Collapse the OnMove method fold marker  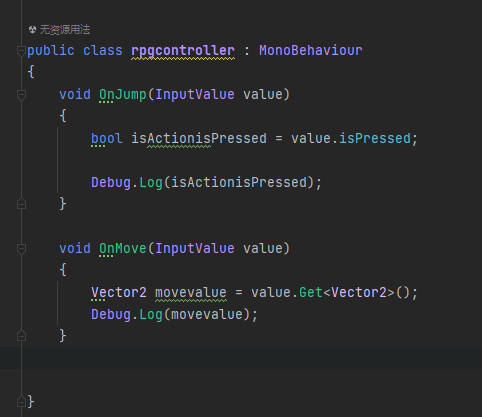(x=21, y=249)
